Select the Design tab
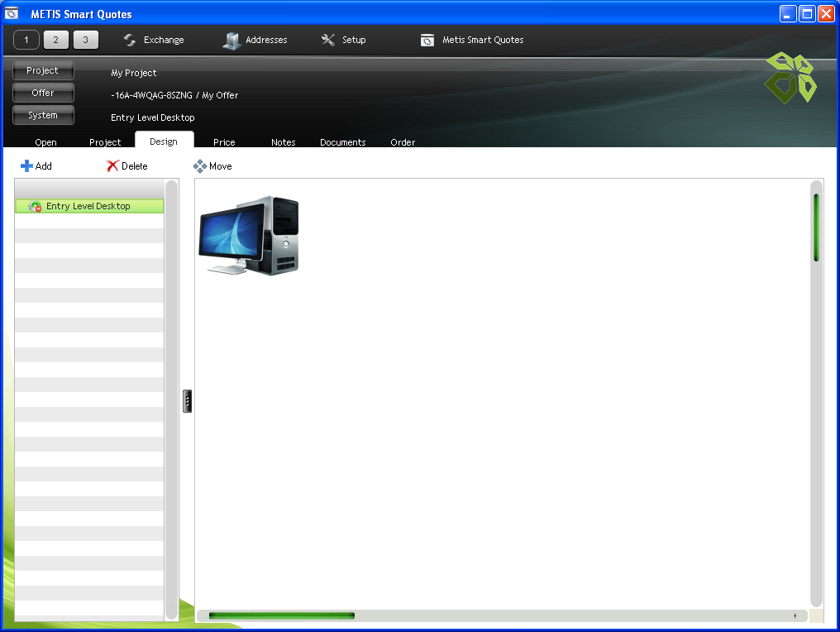The image size is (840, 632). click(164, 141)
